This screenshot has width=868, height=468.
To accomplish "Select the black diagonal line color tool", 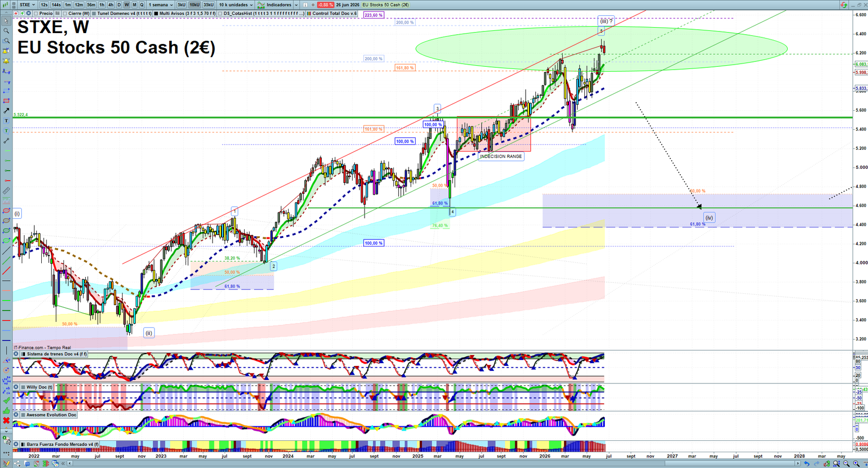I will pyautogui.click(x=7, y=251).
